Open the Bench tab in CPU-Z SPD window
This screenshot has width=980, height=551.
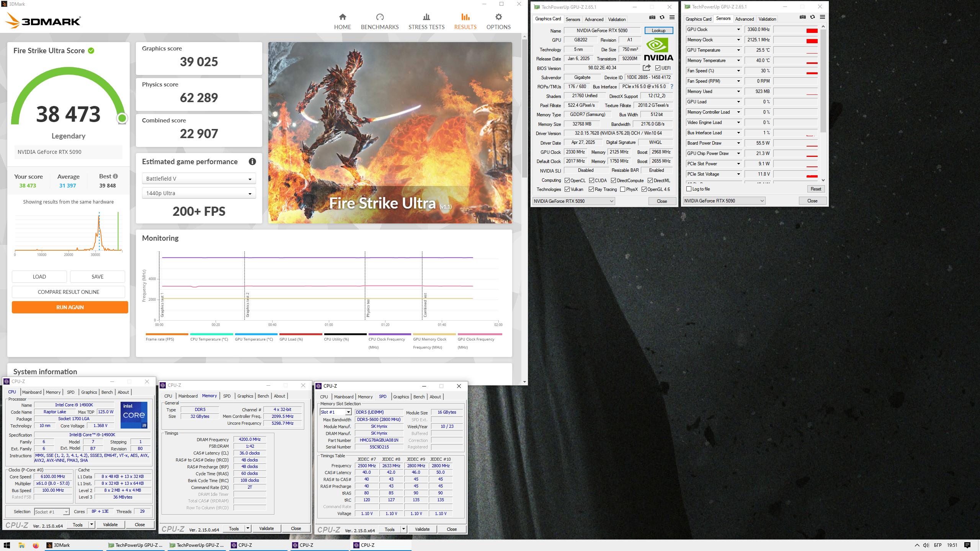point(419,397)
